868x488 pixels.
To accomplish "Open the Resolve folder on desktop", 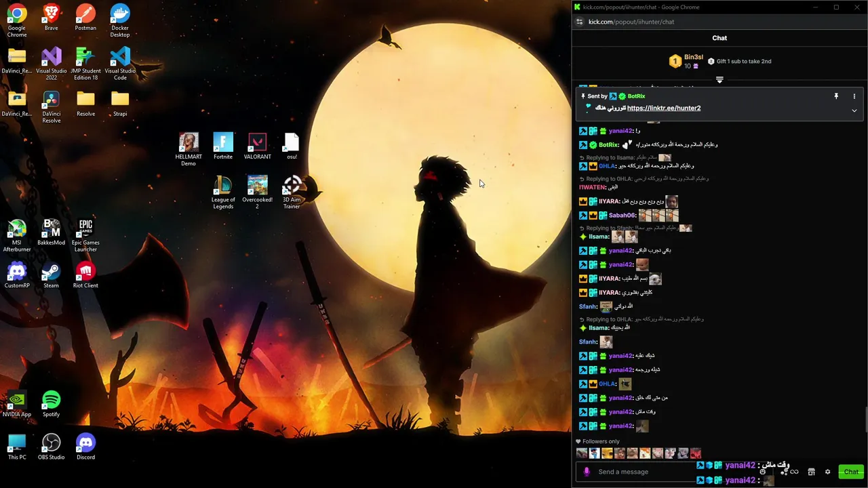I will (x=85, y=104).
